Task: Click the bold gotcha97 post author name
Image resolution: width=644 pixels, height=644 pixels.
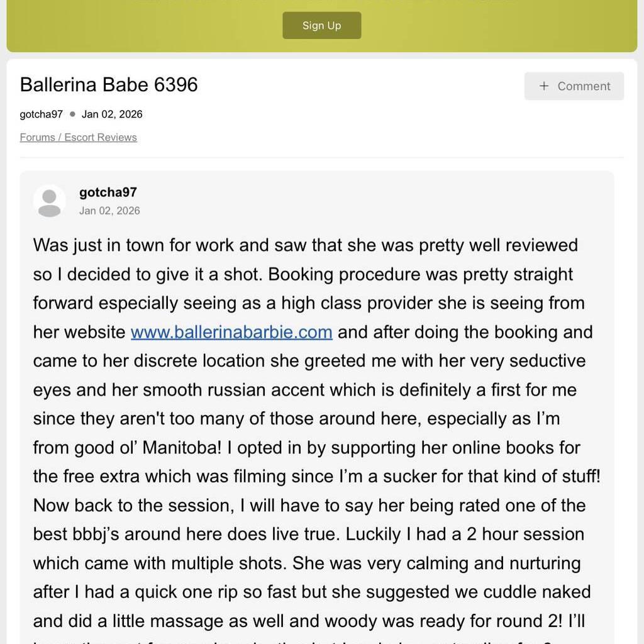Action: pyautogui.click(x=108, y=192)
